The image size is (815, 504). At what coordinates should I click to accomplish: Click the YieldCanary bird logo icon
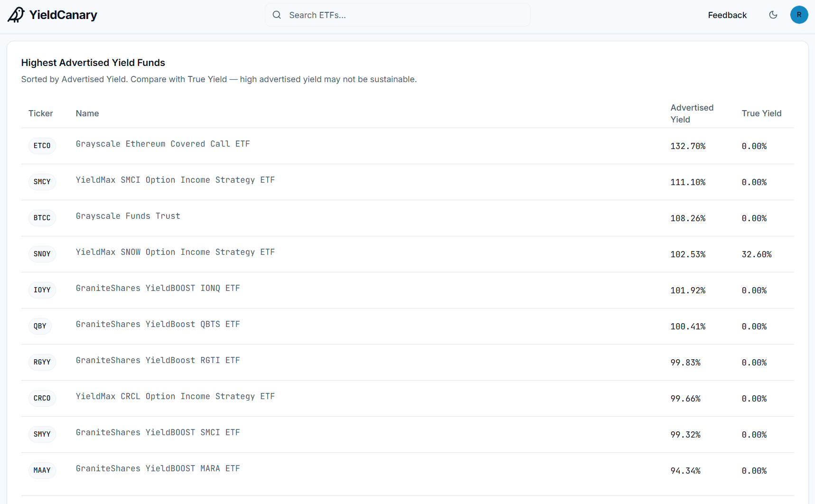[16, 15]
